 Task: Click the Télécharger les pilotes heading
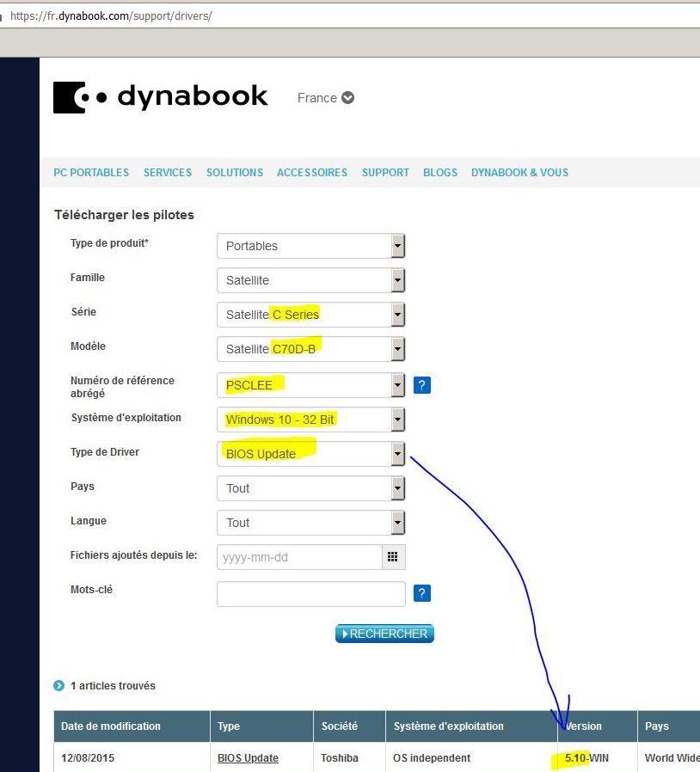[124, 215]
